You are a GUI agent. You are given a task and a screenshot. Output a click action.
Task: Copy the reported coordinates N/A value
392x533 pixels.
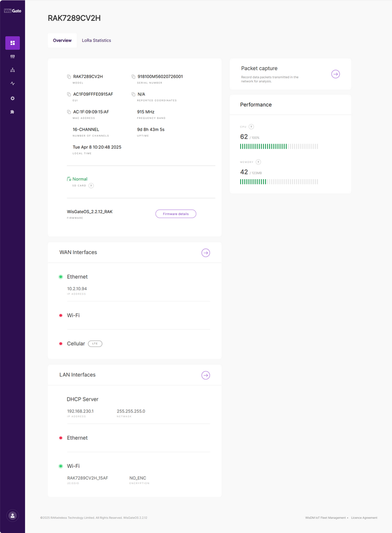click(133, 94)
